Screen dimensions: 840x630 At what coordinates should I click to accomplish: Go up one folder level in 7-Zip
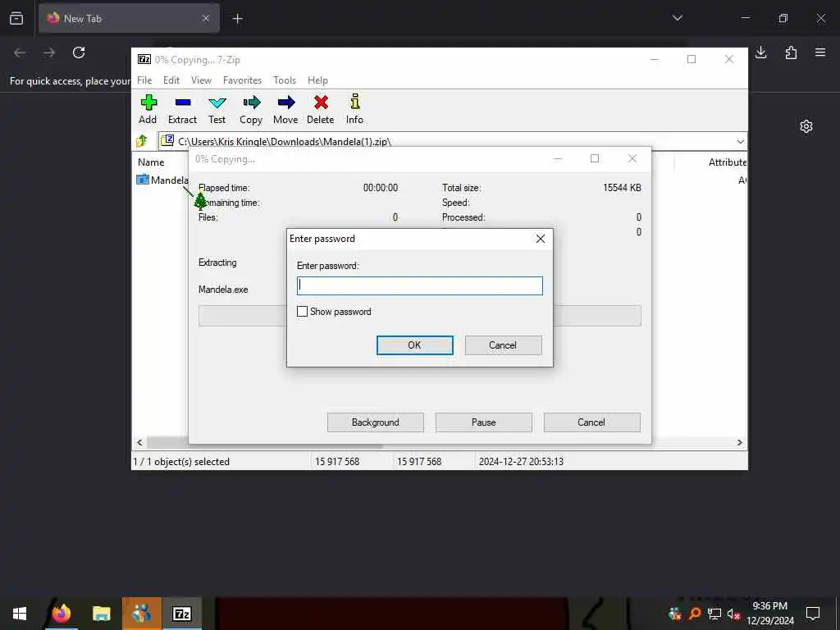pos(142,141)
